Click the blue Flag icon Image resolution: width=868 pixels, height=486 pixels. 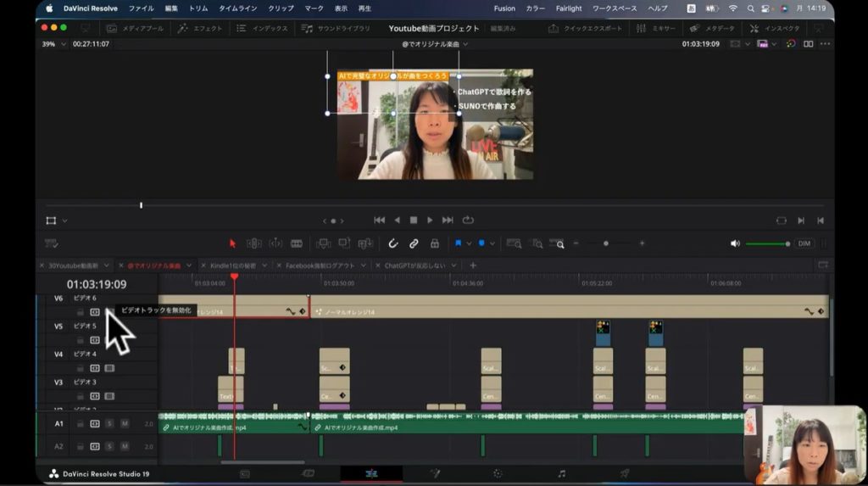click(459, 243)
